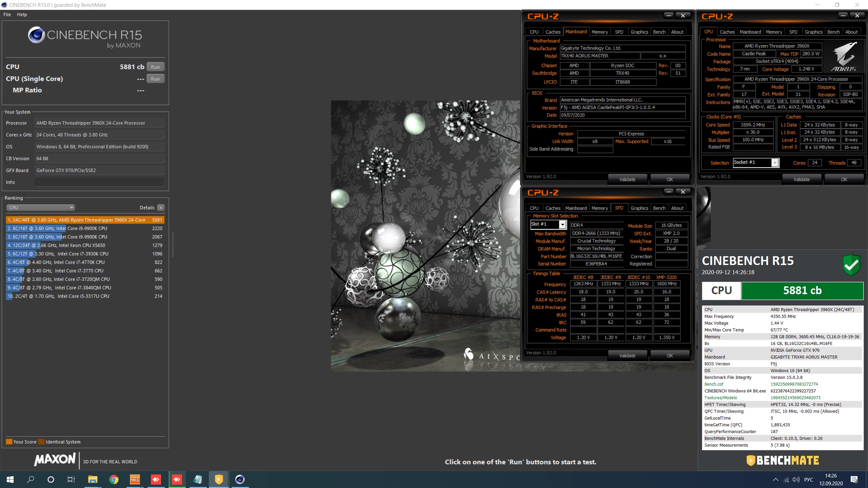Switch to Caches tab in Mainboard CPU-Z window
The width and height of the screenshot is (868, 488).
coord(553,32)
